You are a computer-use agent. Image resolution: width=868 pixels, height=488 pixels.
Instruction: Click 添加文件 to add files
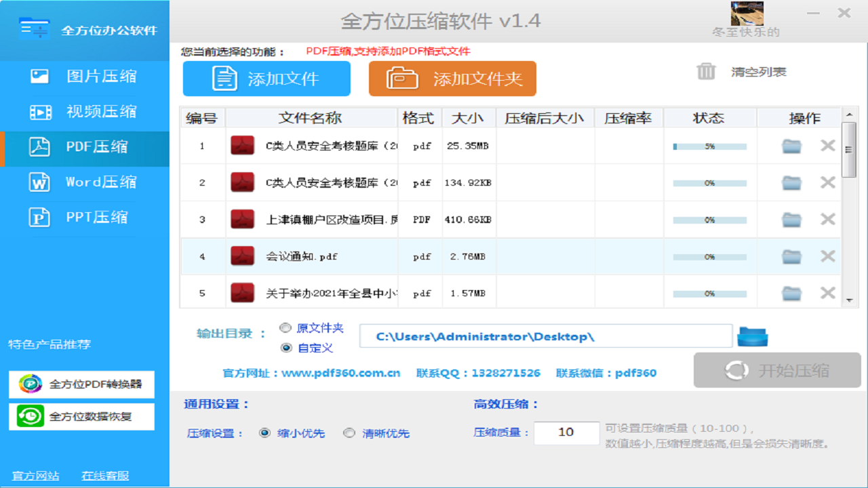click(267, 79)
